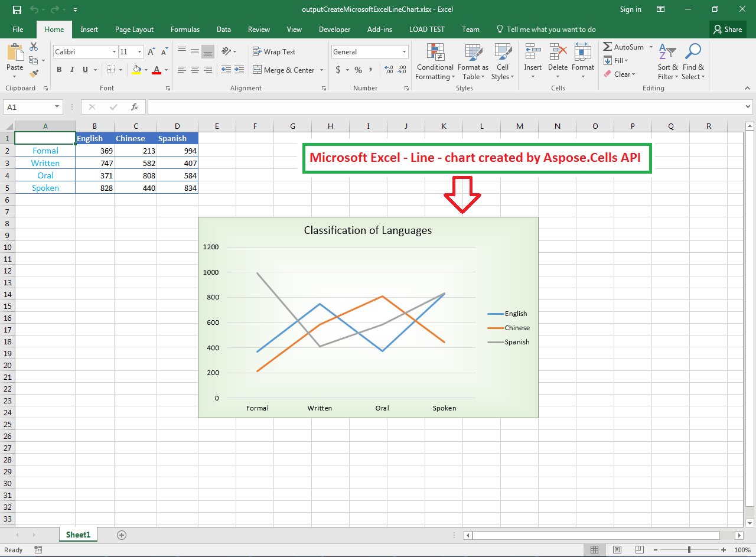Click the Increase Decimal icon

tap(389, 70)
